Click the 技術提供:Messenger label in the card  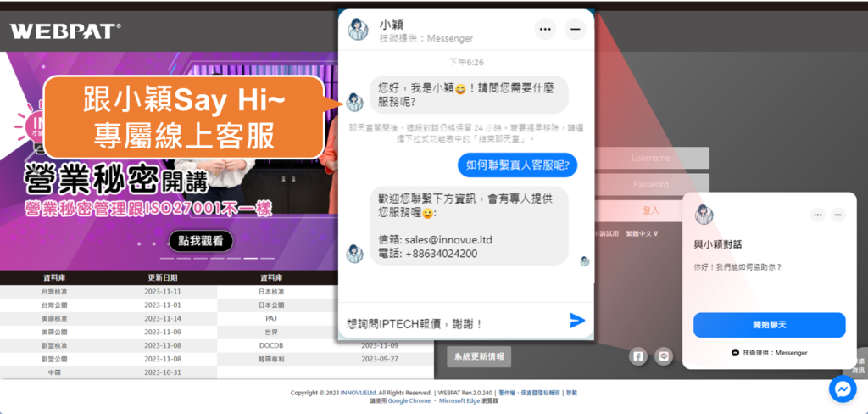click(770, 352)
